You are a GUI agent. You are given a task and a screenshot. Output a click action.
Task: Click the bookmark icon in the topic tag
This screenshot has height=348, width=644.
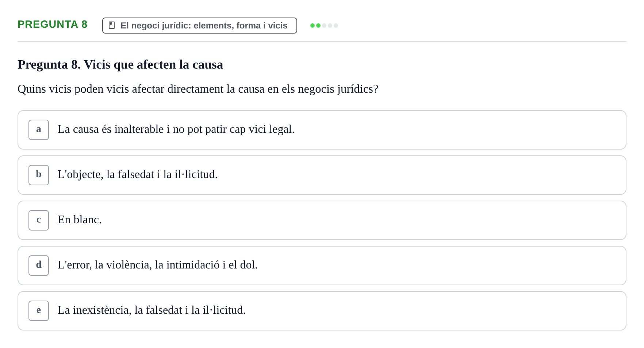[112, 25]
